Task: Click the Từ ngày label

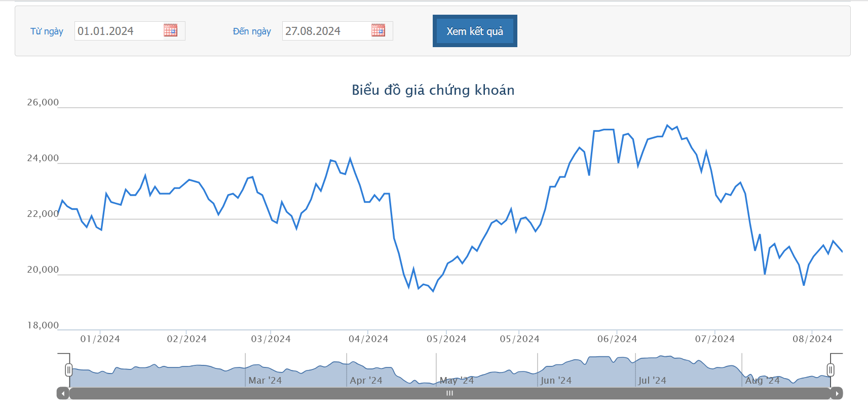Action: [47, 31]
